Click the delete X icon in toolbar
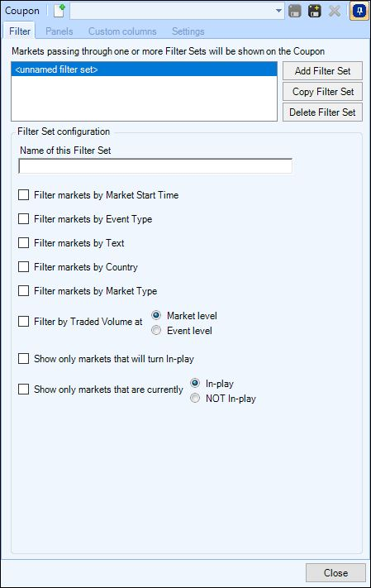This screenshot has width=371, height=588. tap(335, 11)
